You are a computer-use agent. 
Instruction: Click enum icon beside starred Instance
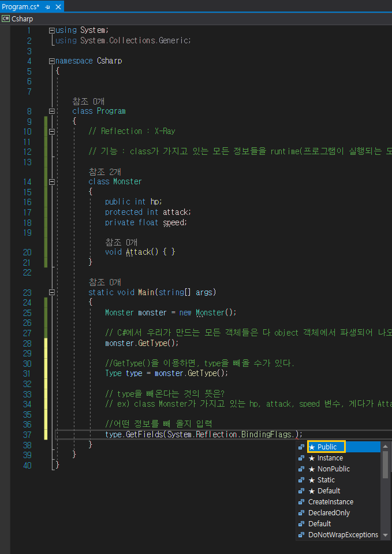point(301,458)
